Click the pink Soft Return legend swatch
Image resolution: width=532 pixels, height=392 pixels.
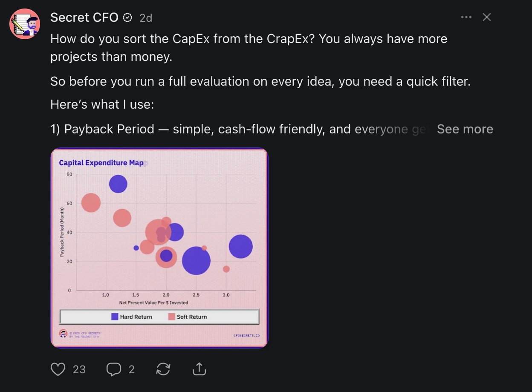(x=172, y=317)
